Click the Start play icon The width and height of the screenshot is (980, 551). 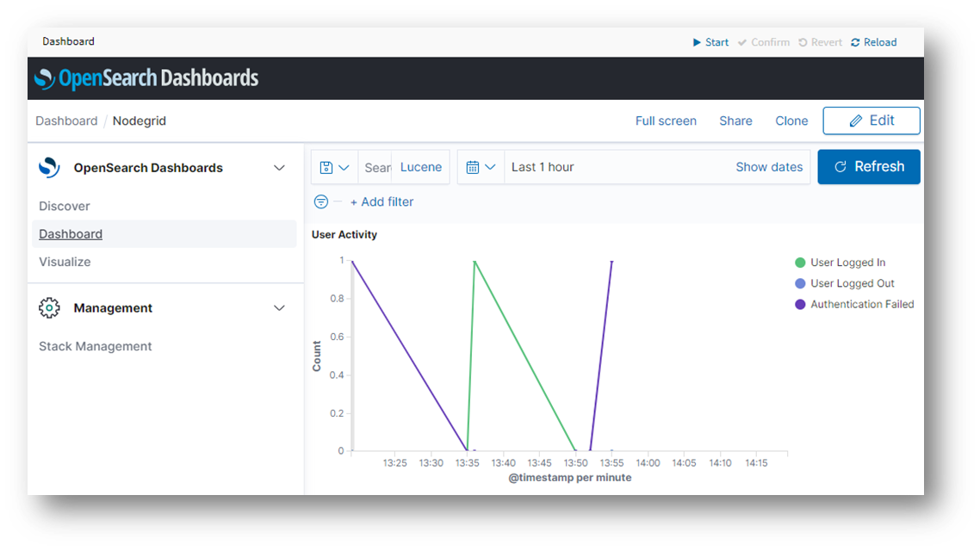tap(697, 42)
